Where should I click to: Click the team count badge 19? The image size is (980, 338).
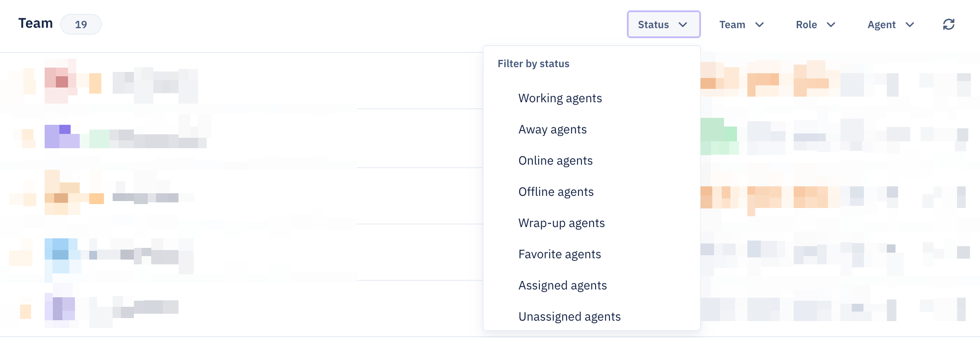(x=81, y=24)
